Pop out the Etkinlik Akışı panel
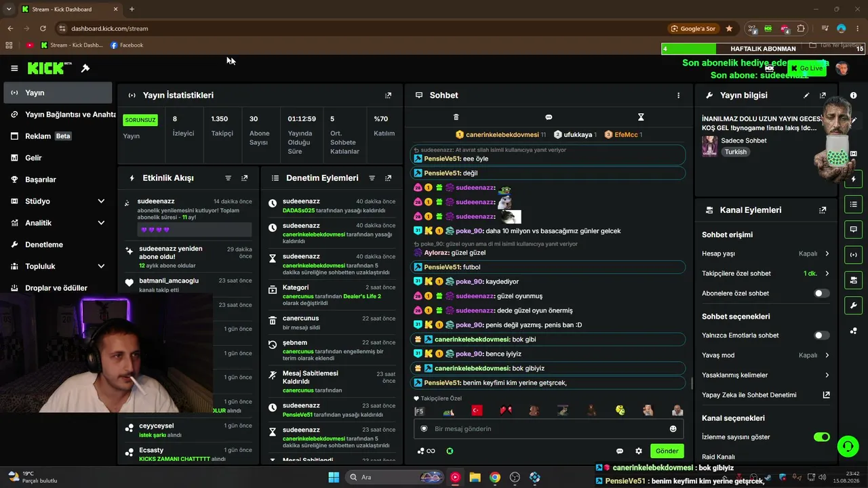Viewport: 868px width, 488px height. click(244, 178)
